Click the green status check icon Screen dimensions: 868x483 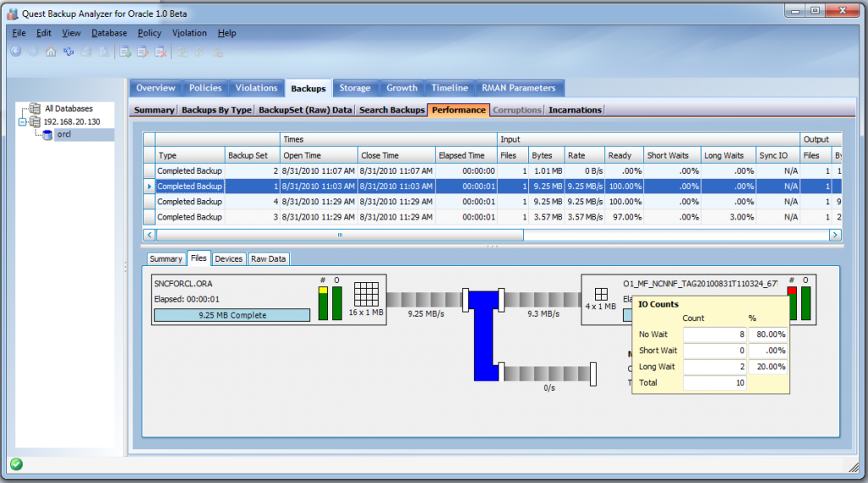pyautogui.click(x=17, y=464)
